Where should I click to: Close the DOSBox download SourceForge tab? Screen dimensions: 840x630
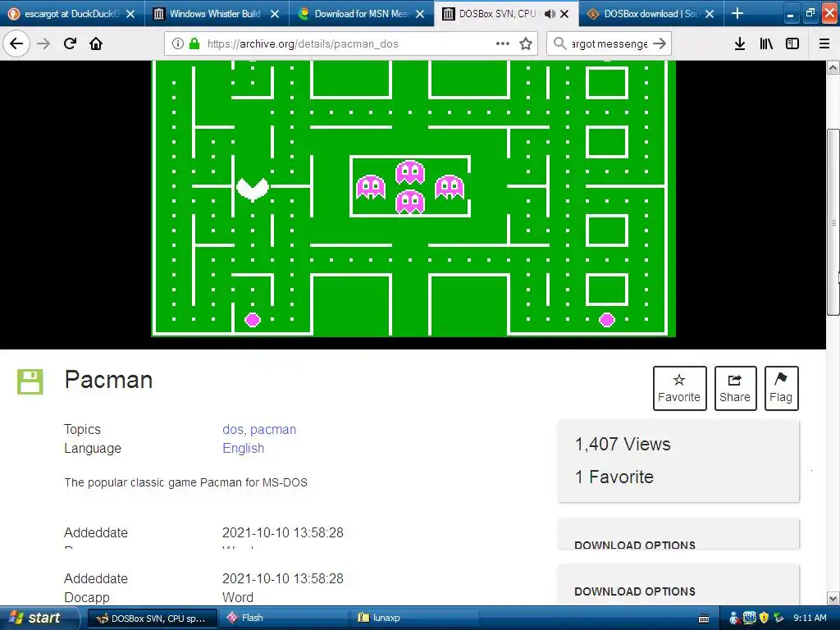coord(710,14)
